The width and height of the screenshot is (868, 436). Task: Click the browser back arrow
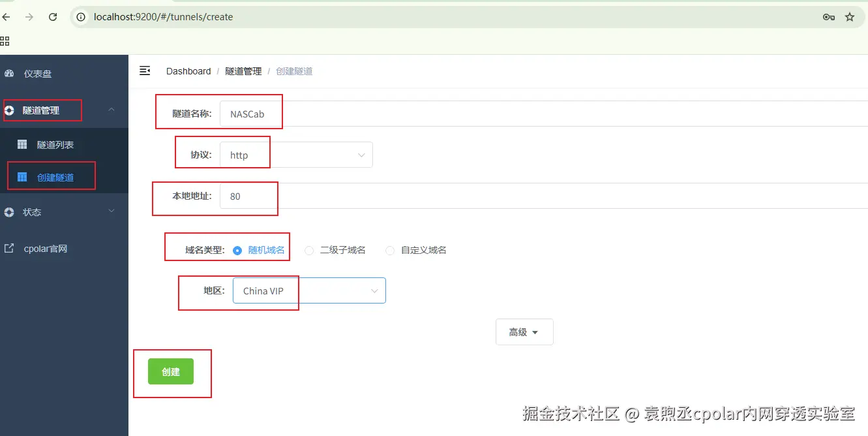pos(6,17)
